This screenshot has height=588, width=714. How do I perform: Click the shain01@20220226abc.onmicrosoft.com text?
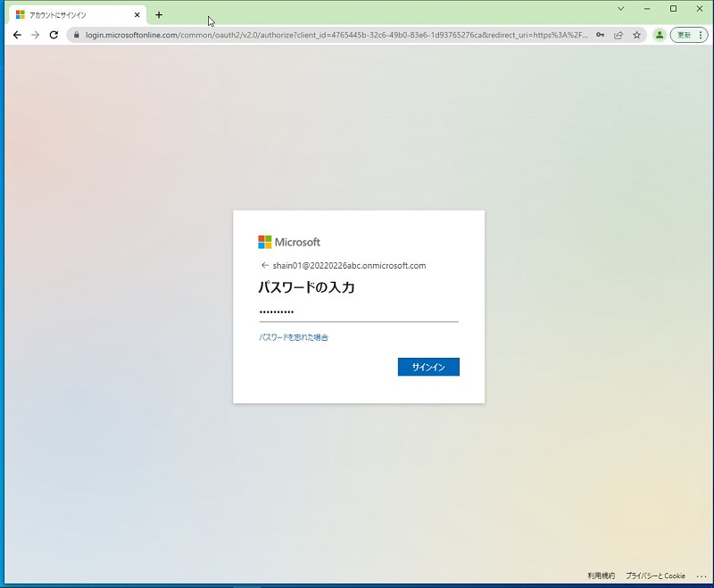[349, 266]
